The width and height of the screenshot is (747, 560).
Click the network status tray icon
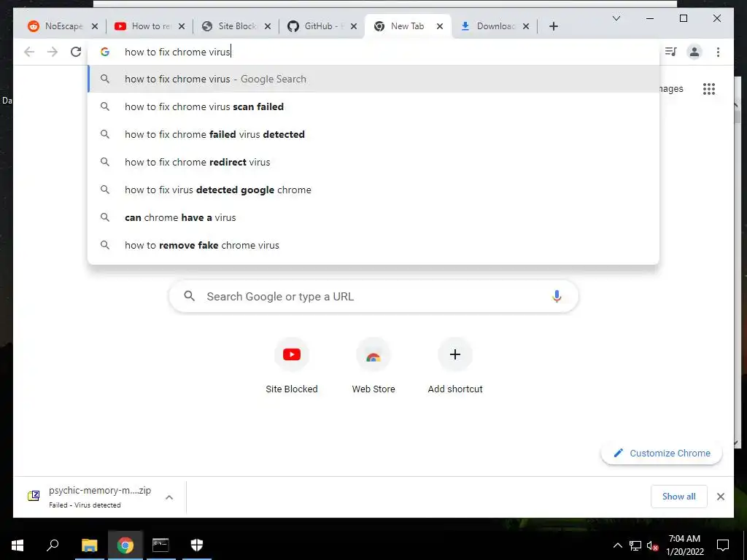(x=635, y=545)
